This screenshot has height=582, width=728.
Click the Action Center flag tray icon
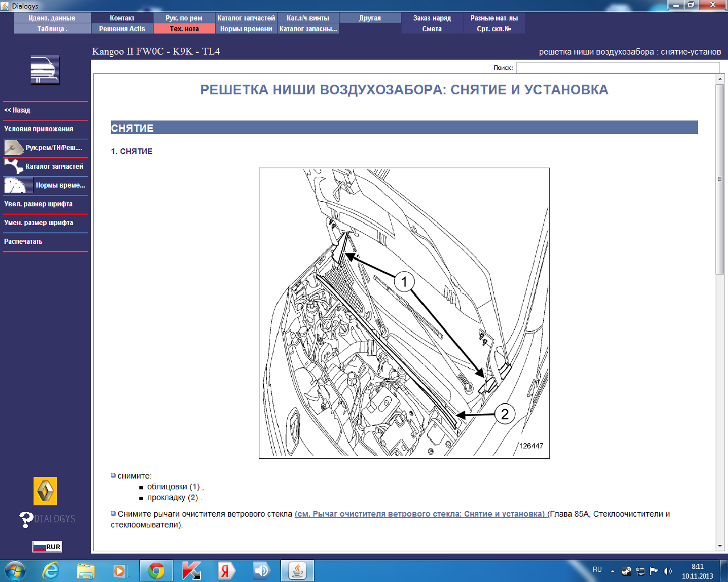(654, 571)
